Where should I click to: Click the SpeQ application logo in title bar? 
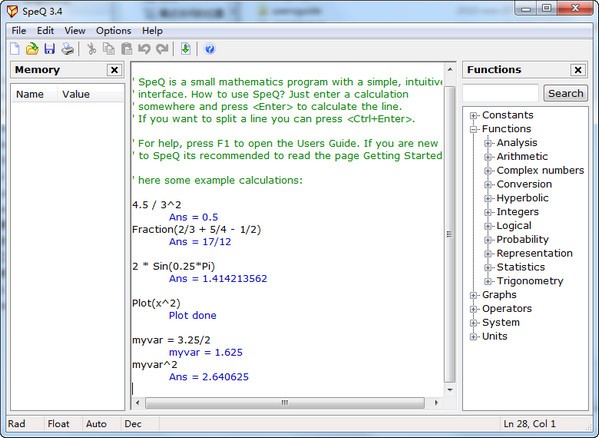(12, 11)
